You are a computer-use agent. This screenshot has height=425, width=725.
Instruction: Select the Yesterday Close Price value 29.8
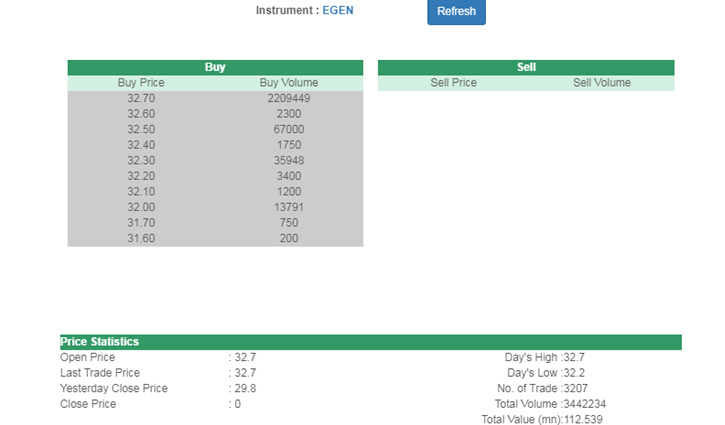point(245,388)
